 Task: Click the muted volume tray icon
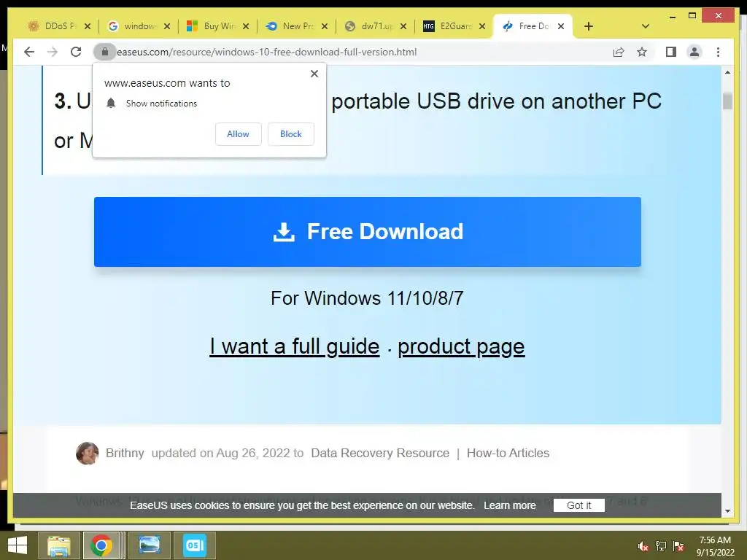click(643, 546)
